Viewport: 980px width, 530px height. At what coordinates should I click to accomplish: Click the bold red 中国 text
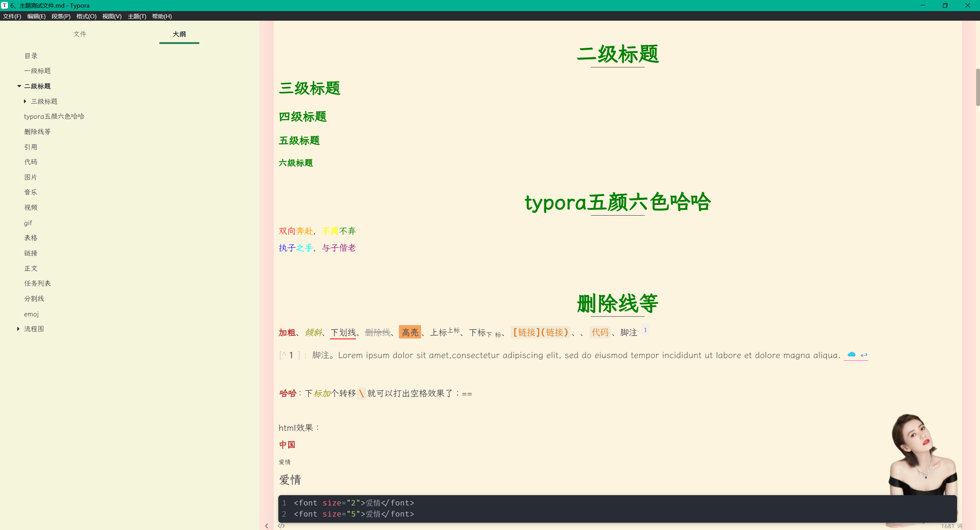287,445
